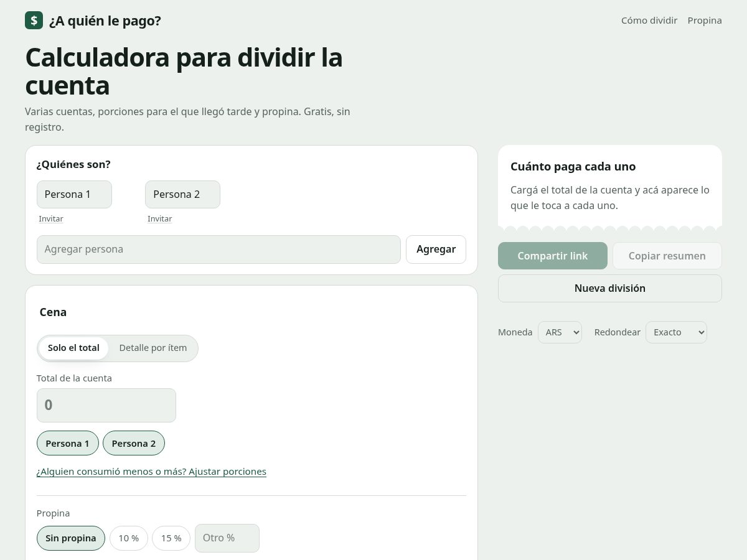
Task: Click the Nueva división button
Action: tap(610, 288)
